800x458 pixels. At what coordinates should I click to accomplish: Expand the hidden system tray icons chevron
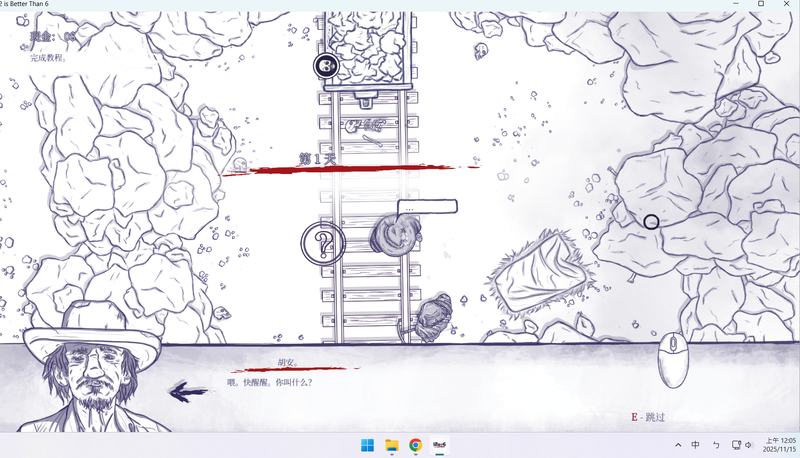pos(678,445)
